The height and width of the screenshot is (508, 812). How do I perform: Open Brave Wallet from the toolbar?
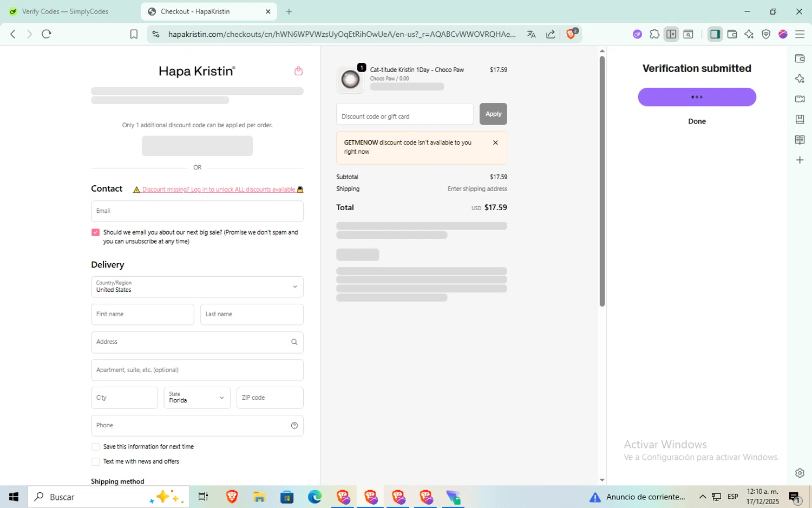click(732, 34)
